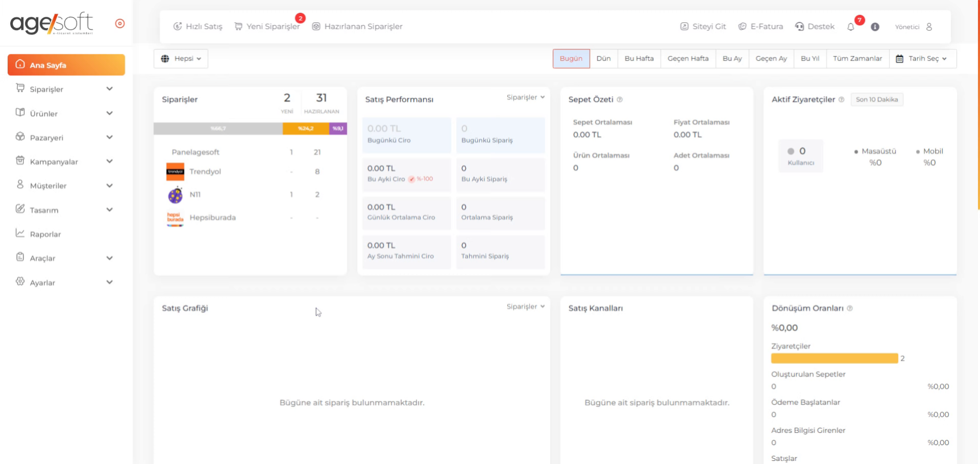Viewport: 980px width, 464px height.
Task: Open the Tarih Seç date picker dropdown
Action: pos(922,59)
